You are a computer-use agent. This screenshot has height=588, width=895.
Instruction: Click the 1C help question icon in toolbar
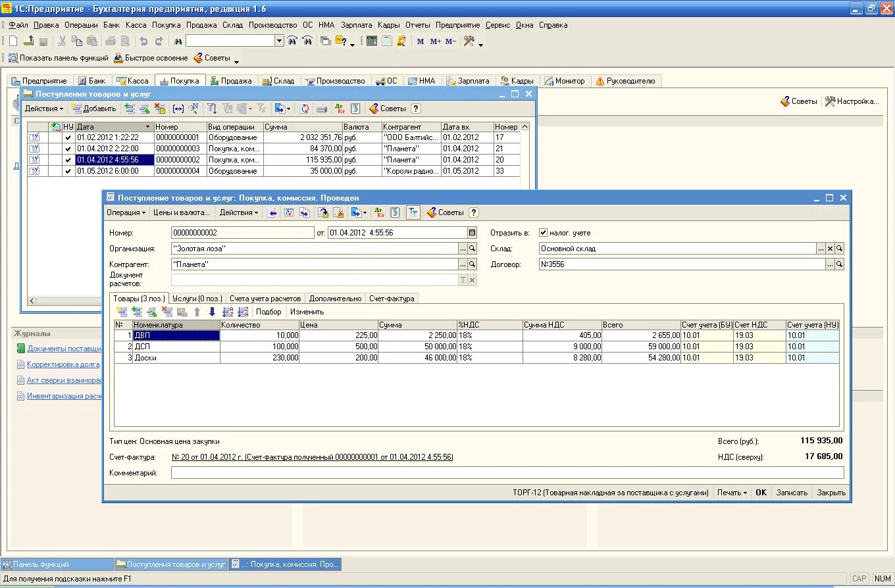[x=341, y=41]
